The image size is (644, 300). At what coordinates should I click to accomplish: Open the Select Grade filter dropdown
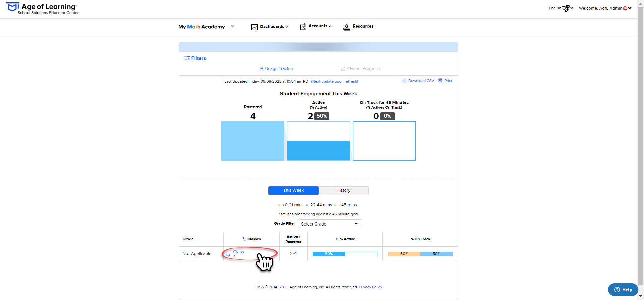(x=330, y=224)
